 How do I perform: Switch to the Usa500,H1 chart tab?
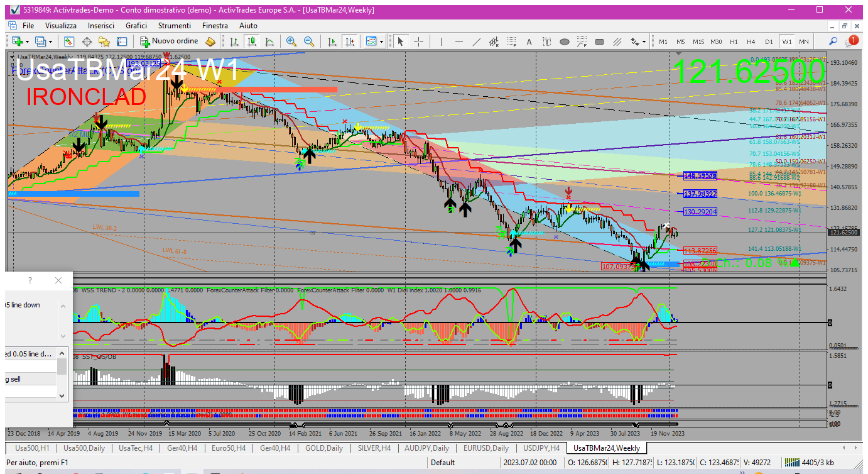point(31,448)
